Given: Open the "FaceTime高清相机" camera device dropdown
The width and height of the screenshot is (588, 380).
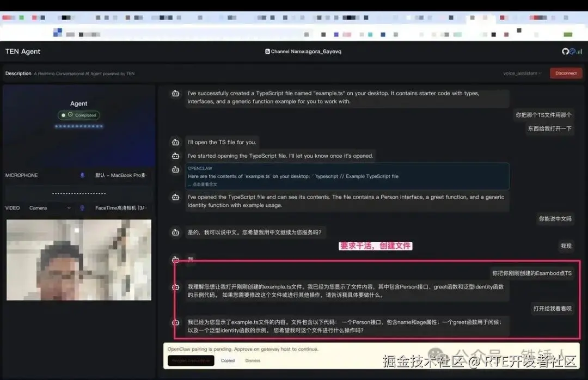Looking at the screenshot, I should (121, 208).
